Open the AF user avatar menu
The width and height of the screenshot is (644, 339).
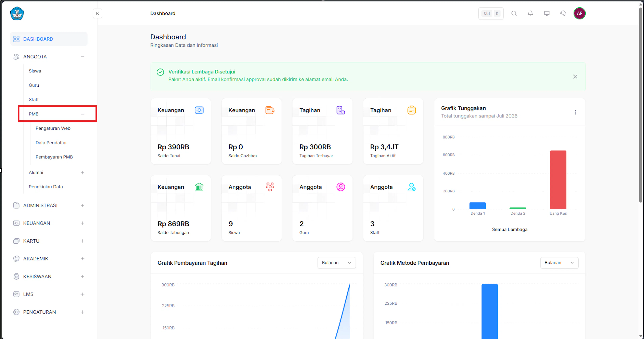click(579, 13)
